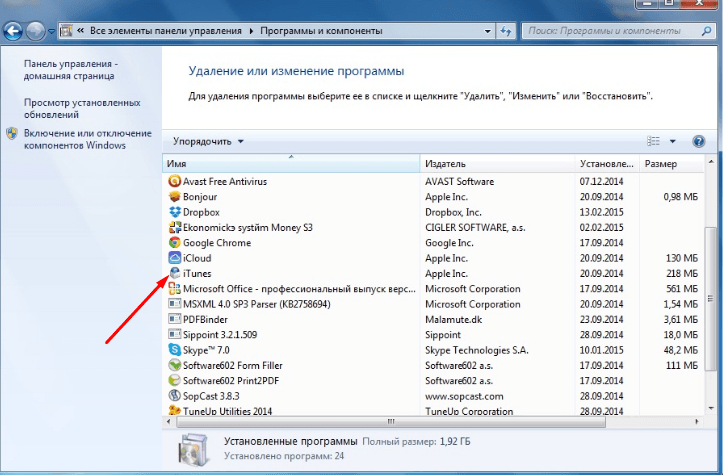The width and height of the screenshot is (723, 475).
Task: Click the Dropbox program icon
Action: (x=174, y=212)
